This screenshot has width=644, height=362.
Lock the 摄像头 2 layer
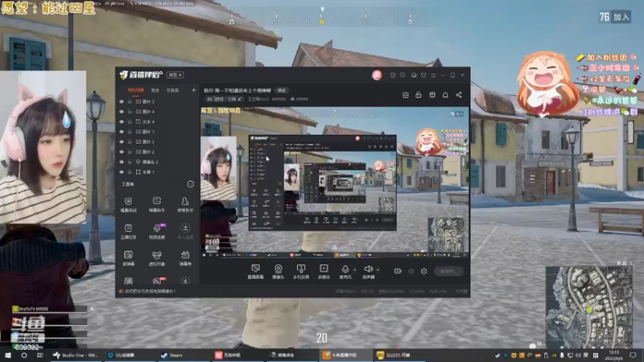[x=130, y=162]
